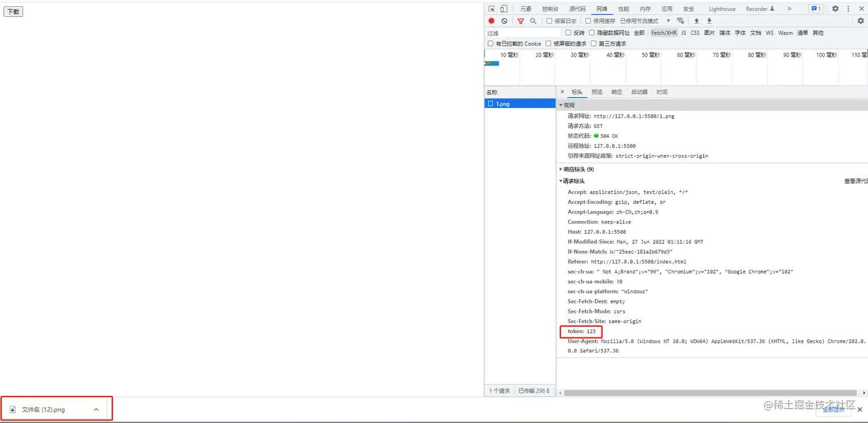Check 有已拦截的 Cookie option
Image resolution: width=868 pixels, height=423 pixels.
pos(490,44)
